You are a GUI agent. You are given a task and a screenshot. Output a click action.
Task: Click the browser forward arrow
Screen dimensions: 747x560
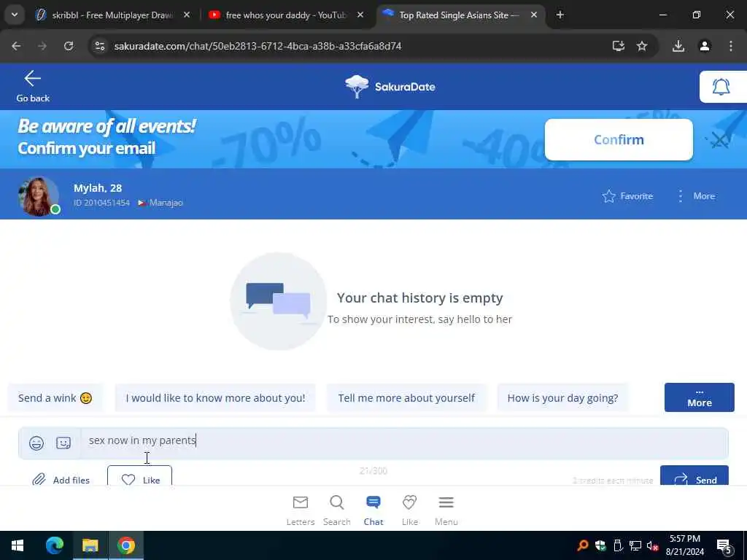(42, 46)
